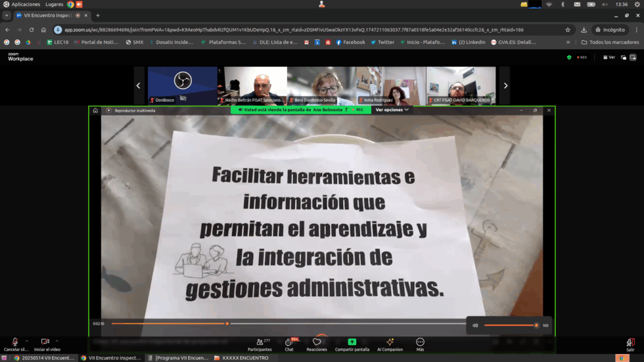Show previous participants with left arrow
The width and height of the screenshot is (644, 362).
point(138,85)
